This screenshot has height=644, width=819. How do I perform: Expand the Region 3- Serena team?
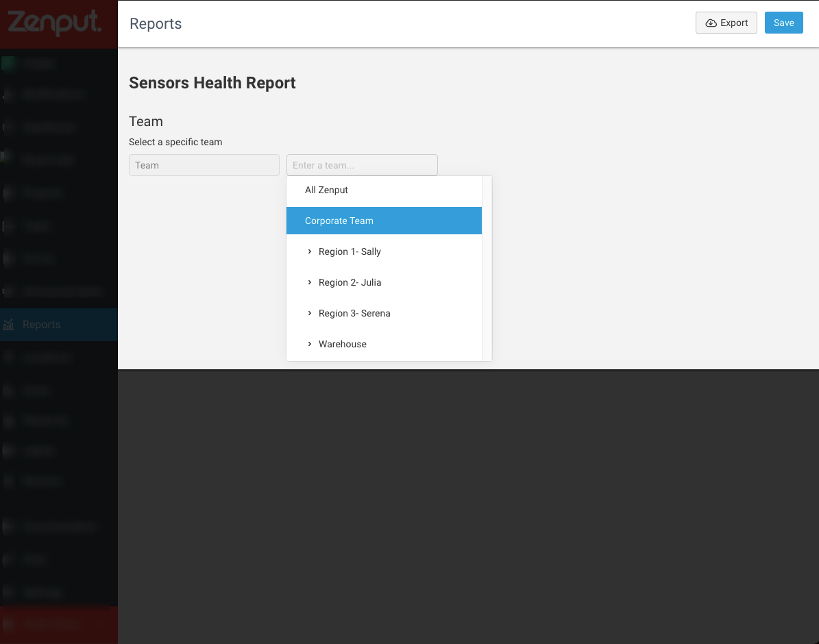coord(310,313)
